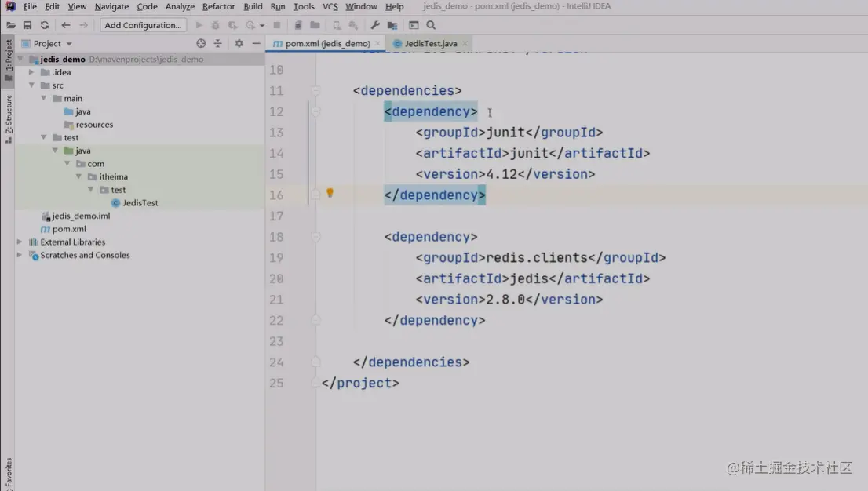Click the 2.8.0 version text
This screenshot has height=491, width=868.
[505, 300]
